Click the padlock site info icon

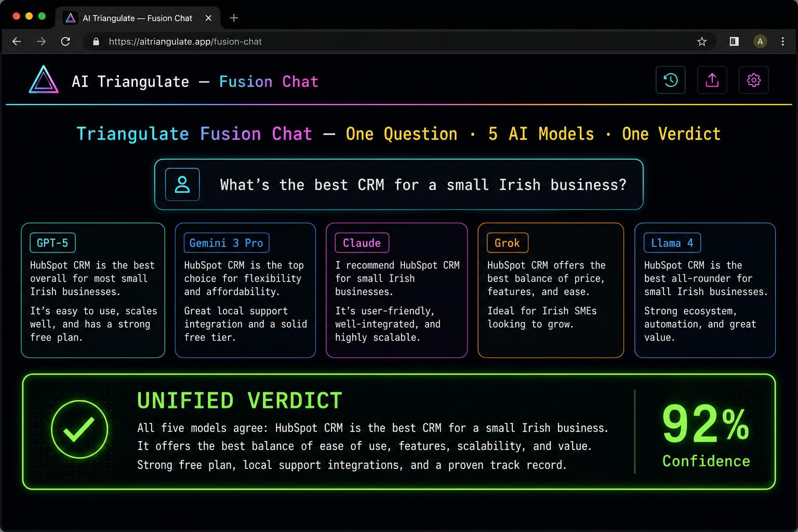(96, 42)
